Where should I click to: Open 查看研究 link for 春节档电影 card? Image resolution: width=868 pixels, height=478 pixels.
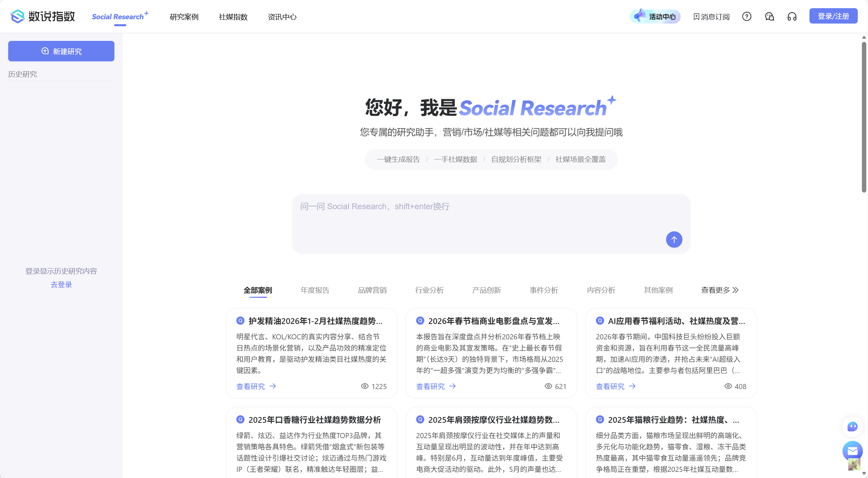point(436,386)
